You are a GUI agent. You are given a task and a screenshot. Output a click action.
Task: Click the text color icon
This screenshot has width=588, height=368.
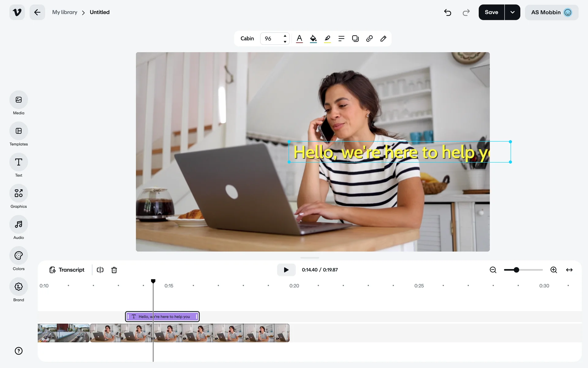pos(299,39)
